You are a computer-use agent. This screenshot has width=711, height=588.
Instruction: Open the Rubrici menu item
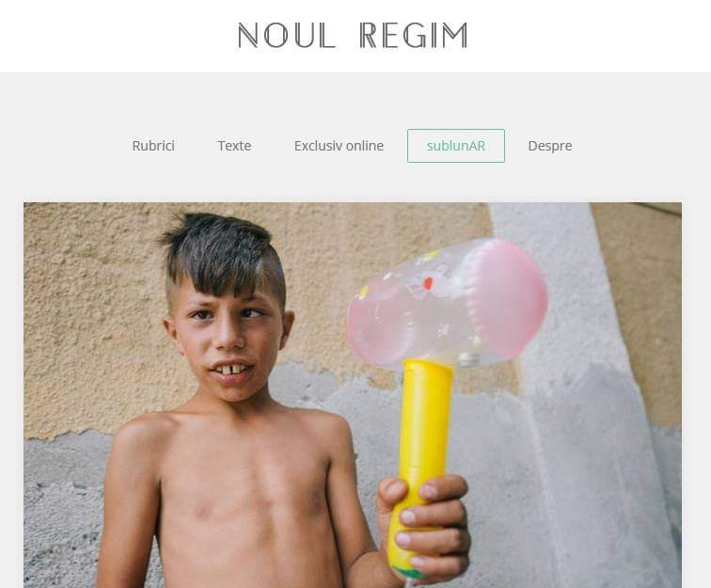pyautogui.click(x=153, y=146)
